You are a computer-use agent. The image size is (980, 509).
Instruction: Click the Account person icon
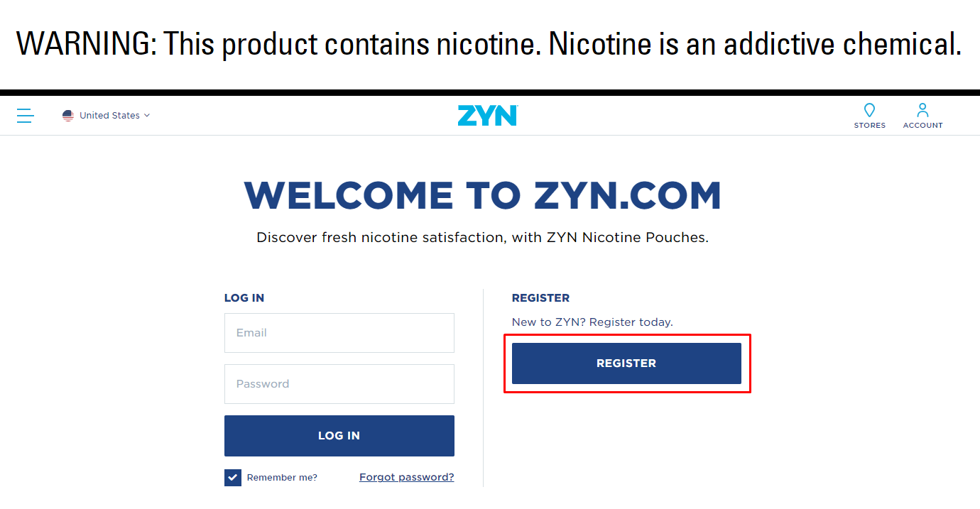click(x=922, y=111)
